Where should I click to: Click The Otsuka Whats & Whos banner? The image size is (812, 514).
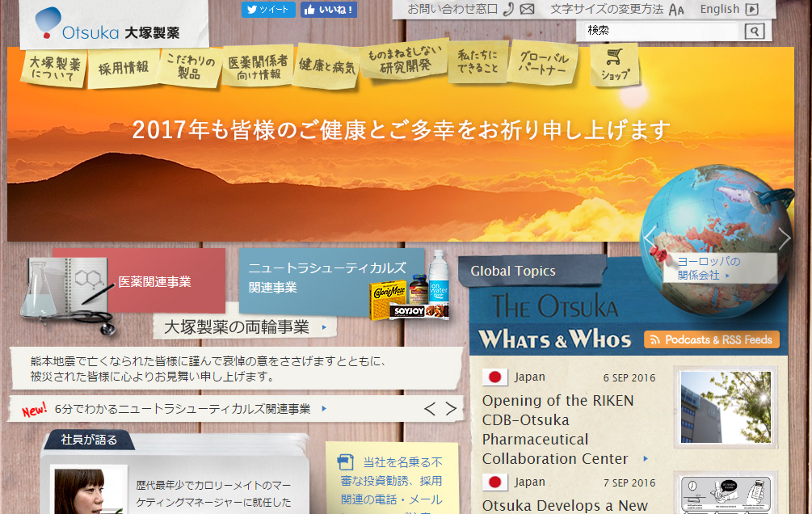554,322
